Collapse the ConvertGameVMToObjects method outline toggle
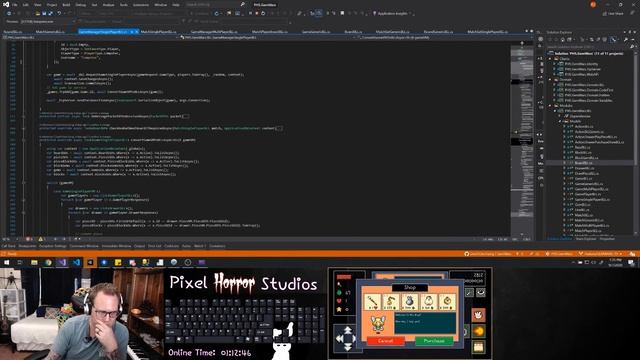 pos(23,140)
